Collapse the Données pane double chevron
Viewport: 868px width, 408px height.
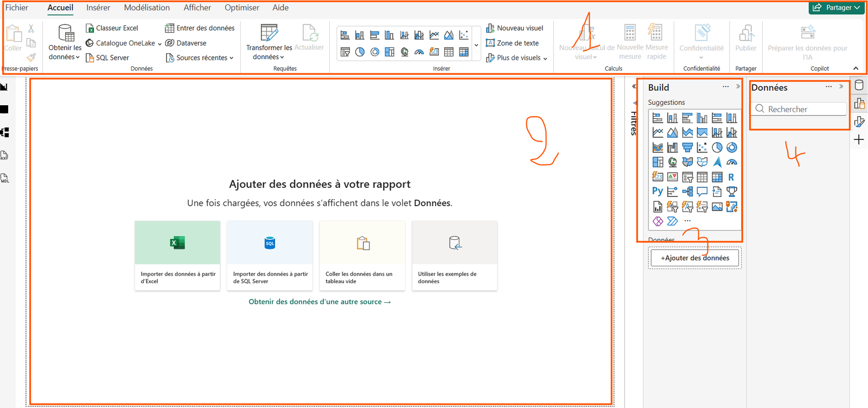pos(841,86)
